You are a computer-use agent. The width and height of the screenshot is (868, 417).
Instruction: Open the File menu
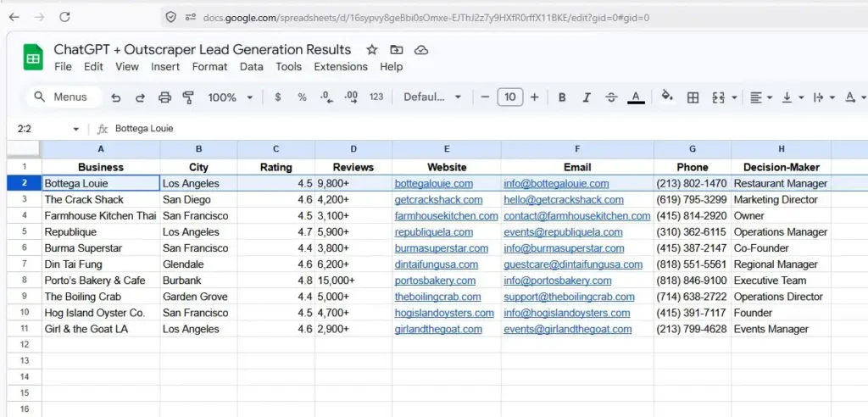coord(63,67)
